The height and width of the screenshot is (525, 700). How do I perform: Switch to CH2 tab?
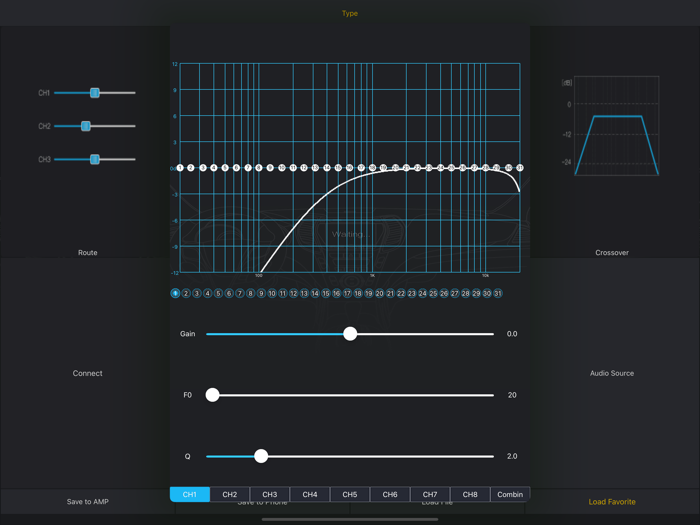pos(230,494)
